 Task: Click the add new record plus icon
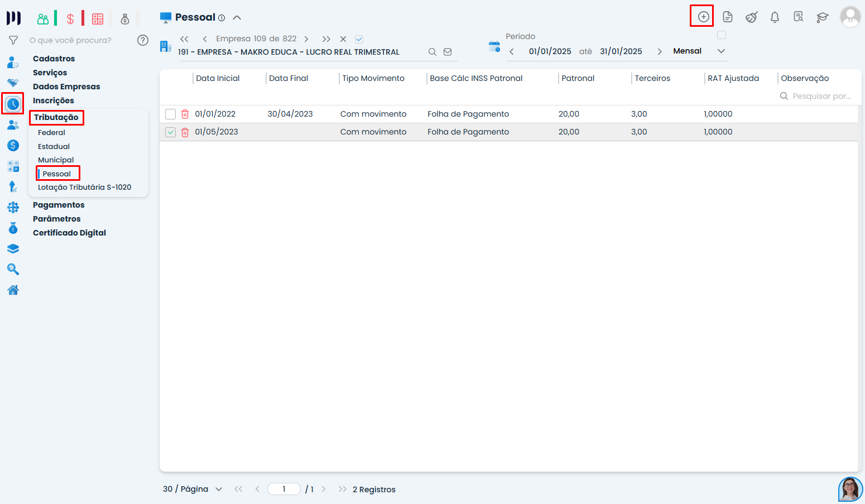click(703, 17)
